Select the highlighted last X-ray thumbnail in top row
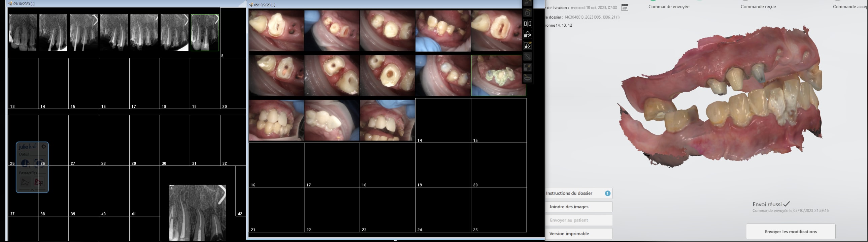The image size is (868, 242). [205, 33]
